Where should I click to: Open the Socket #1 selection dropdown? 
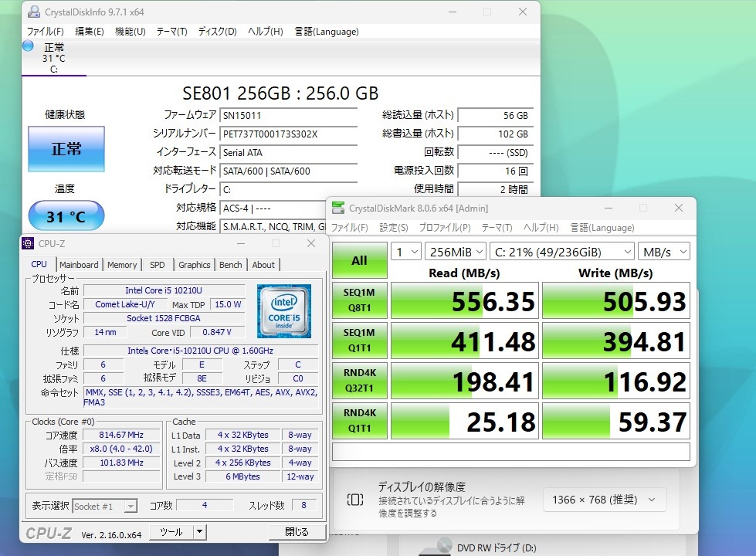(104, 507)
